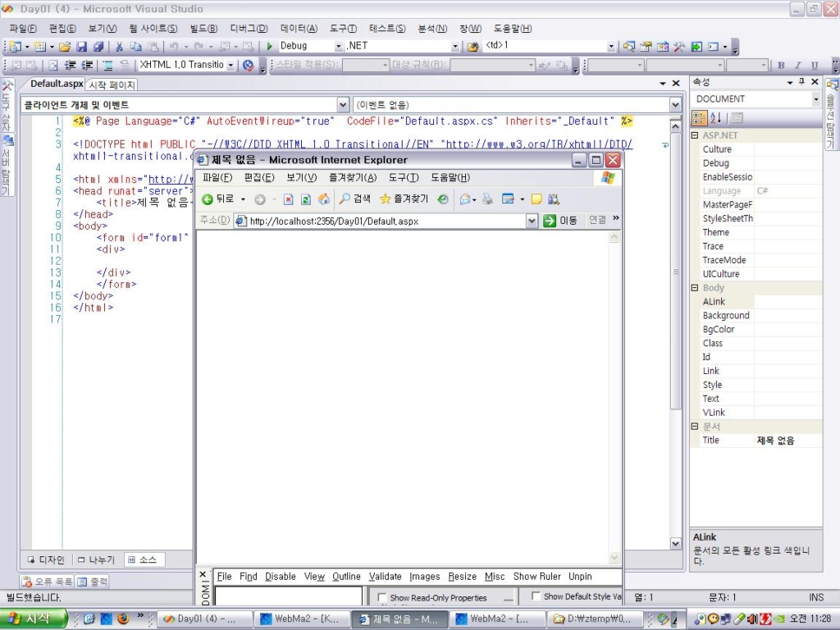Select the BgColor property row
This screenshot has height=630, width=840.
coord(756,330)
